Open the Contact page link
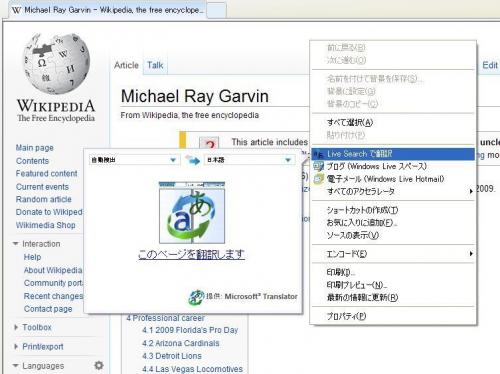 coord(48,309)
